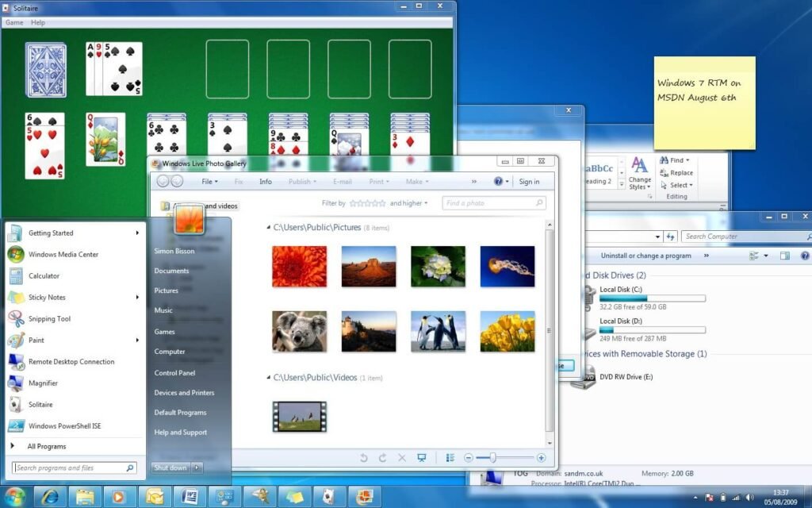Click All Programs in Start menu
The width and height of the screenshot is (812, 508).
pyautogui.click(x=47, y=446)
